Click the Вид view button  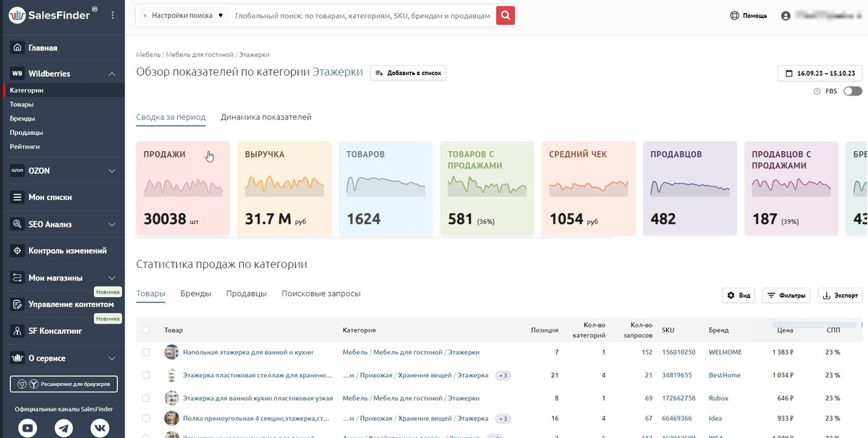[739, 295]
